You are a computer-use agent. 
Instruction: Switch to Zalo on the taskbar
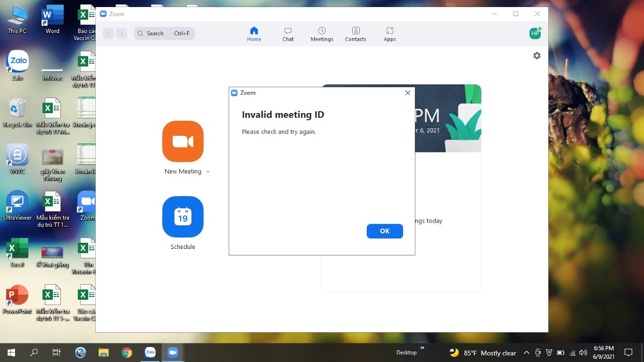pos(150,352)
